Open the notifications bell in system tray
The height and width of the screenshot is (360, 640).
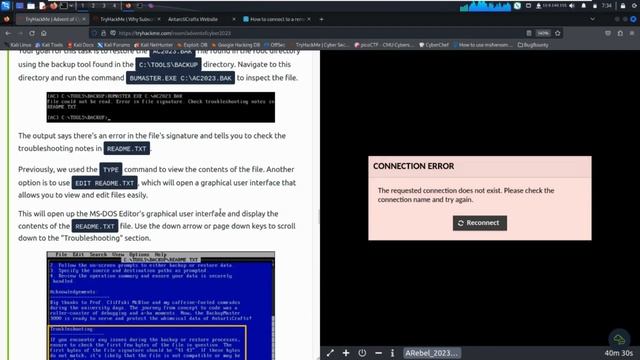(584, 6)
